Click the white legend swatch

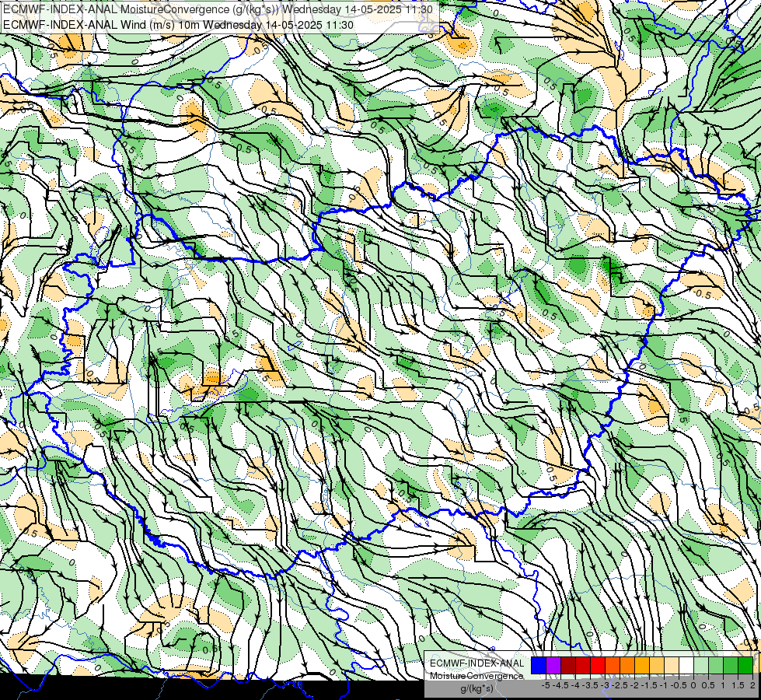tap(686, 666)
